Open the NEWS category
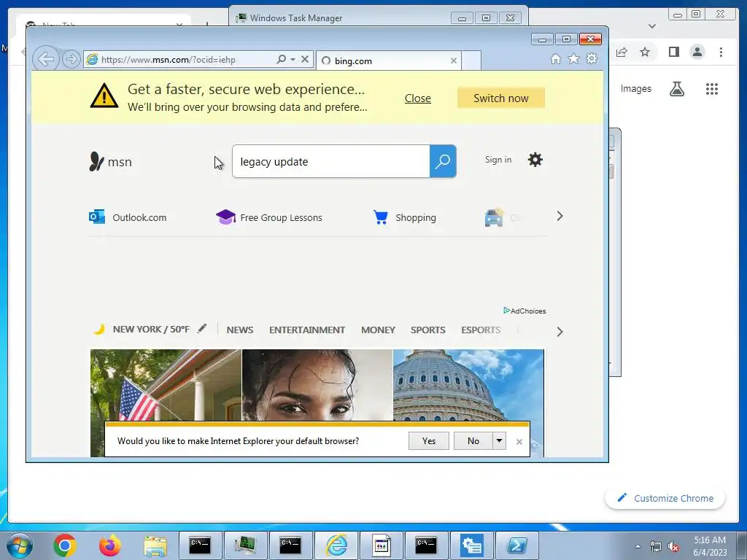Screen dimensions: 747x560 coord(239,330)
